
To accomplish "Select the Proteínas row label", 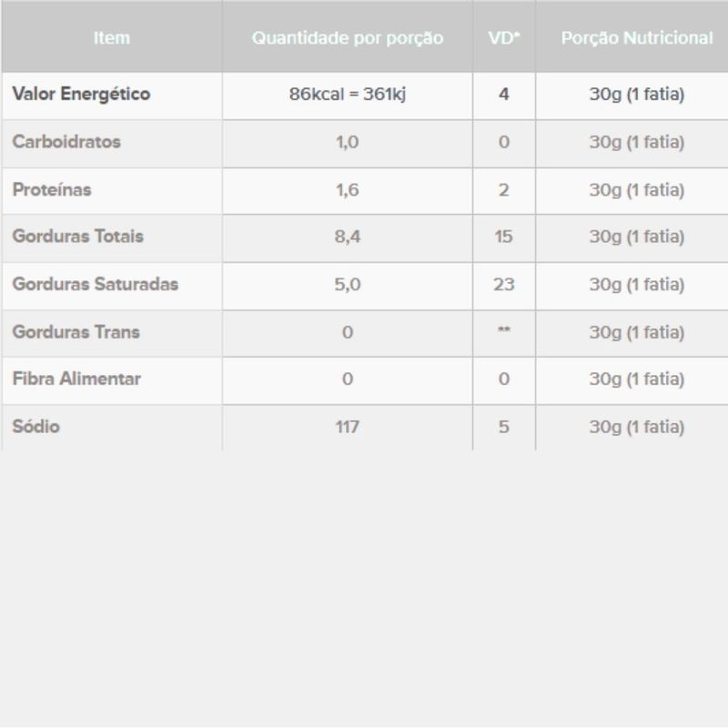I will [x=52, y=190].
